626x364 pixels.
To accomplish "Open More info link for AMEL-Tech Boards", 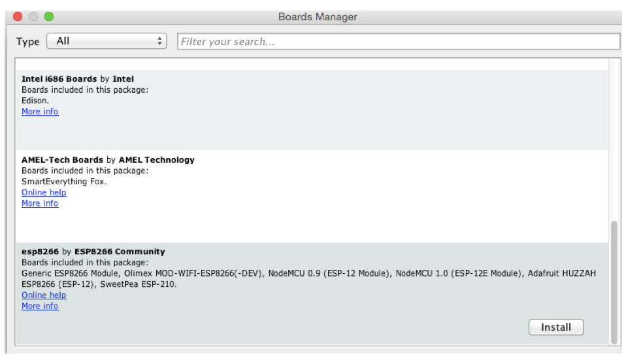I will point(40,203).
